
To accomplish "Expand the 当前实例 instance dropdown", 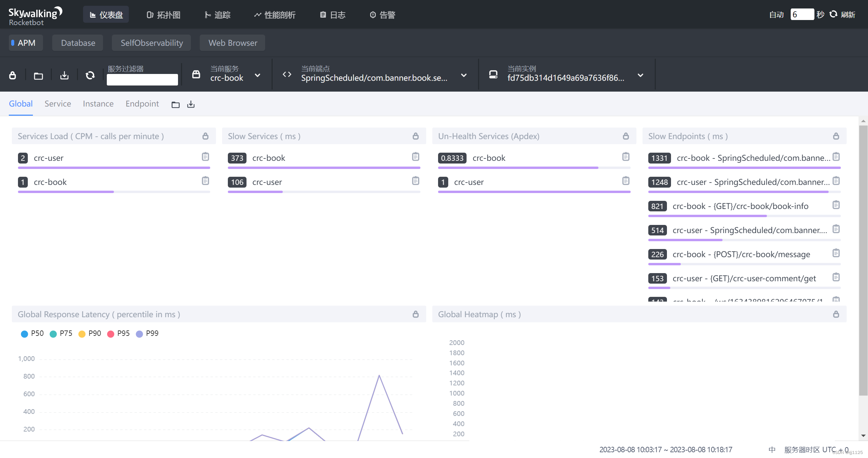I will click(x=640, y=75).
